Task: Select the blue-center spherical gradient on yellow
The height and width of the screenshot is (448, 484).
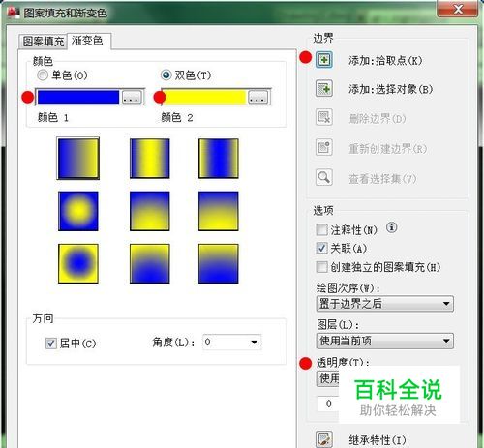Action: pyautogui.click(x=78, y=263)
